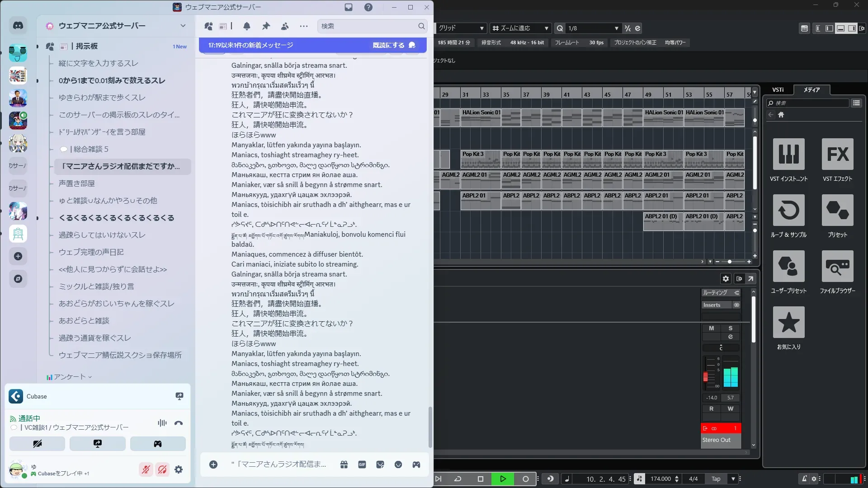
Task: Toggle cycle loop in transport
Action: tap(458, 479)
